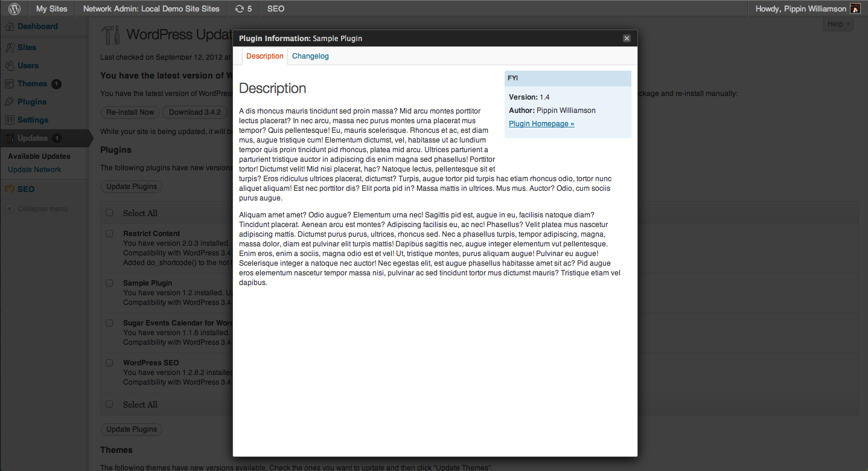This screenshot has width=868, height=471.
Task: Check the Sample Plugin checkbox
Action: click(109, 283)
